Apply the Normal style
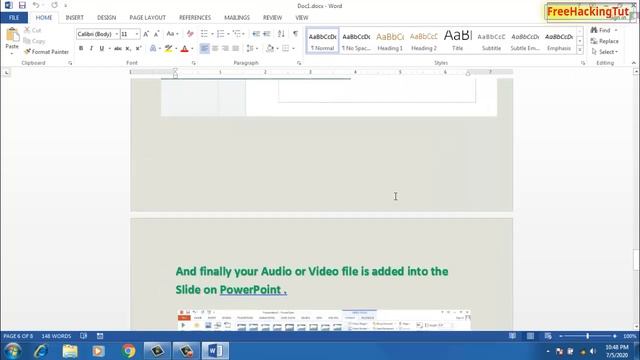This screenshot has height=360, width=640. pos(322,41)
